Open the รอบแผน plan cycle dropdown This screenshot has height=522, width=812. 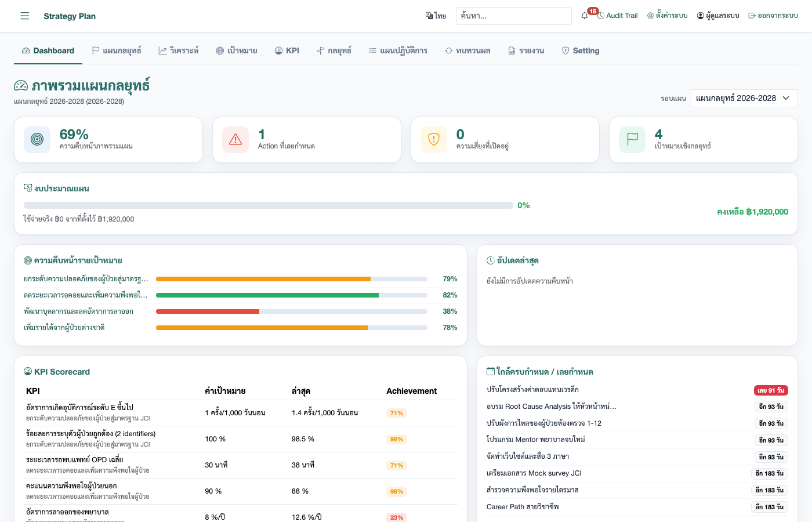(744, 98)
